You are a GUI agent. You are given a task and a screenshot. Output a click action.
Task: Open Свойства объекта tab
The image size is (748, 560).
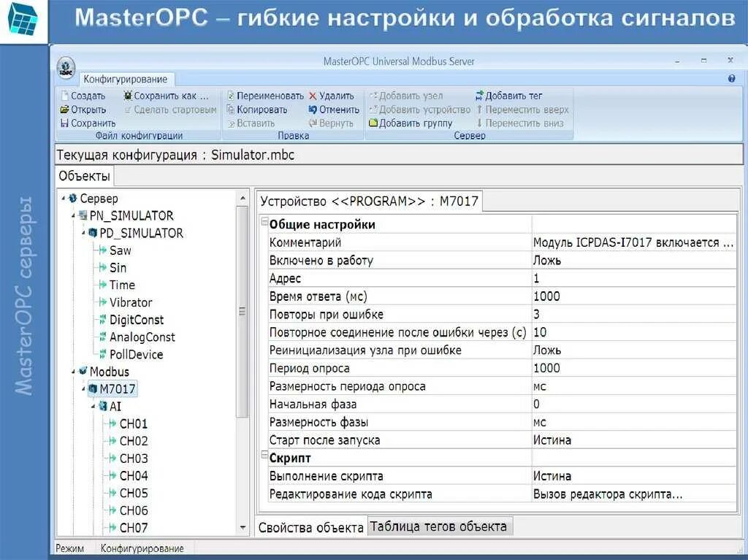tap(310, 527)
